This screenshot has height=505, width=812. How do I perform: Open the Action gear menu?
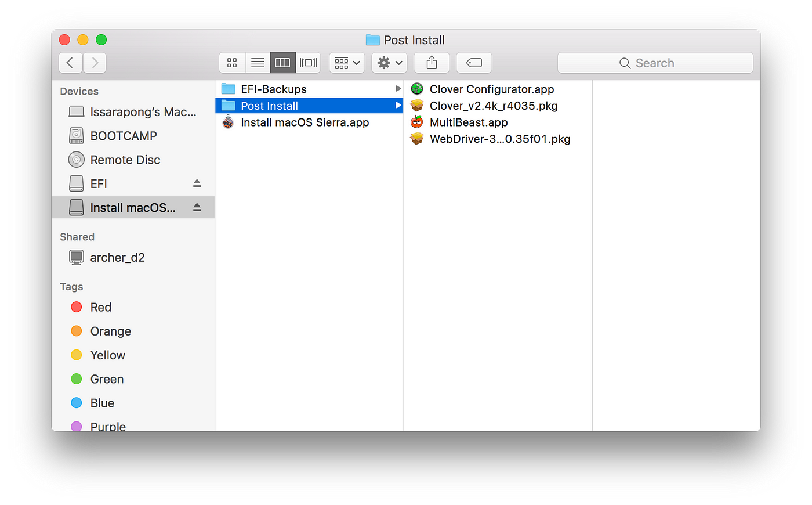click(x=389, y=63)
